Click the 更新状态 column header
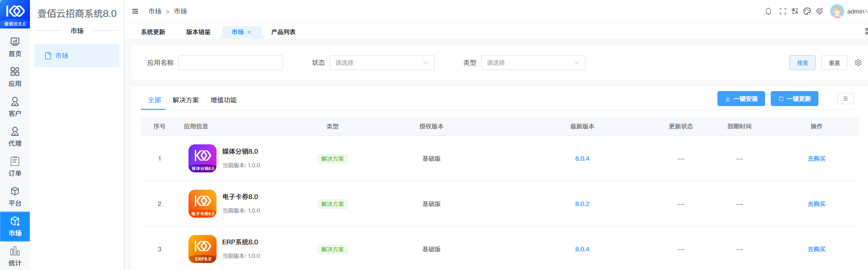The width and height of the screenshot is (868, 270). click(681, 127)
